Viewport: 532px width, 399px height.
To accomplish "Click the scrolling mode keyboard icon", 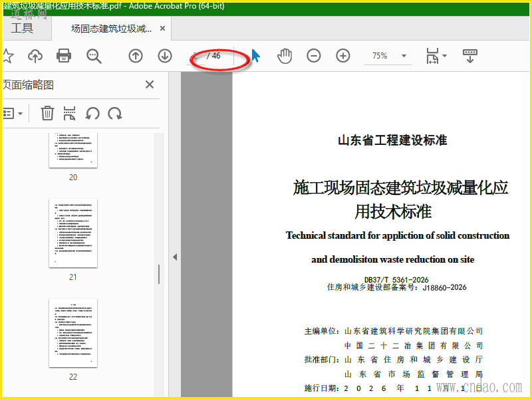I will click(x=470, y=56).
